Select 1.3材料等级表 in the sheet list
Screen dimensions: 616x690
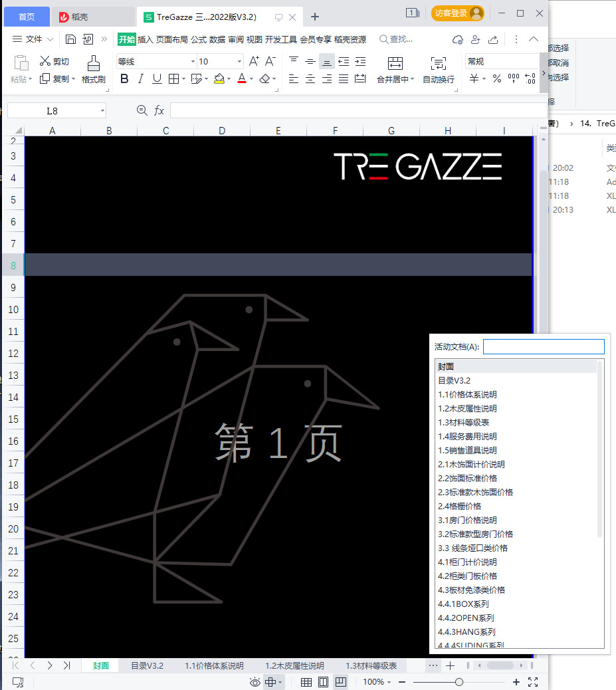click(463, 423)
